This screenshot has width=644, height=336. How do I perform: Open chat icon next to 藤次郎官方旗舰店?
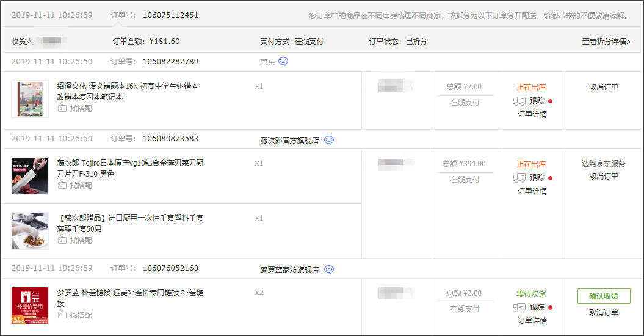[x=329, y=141]
